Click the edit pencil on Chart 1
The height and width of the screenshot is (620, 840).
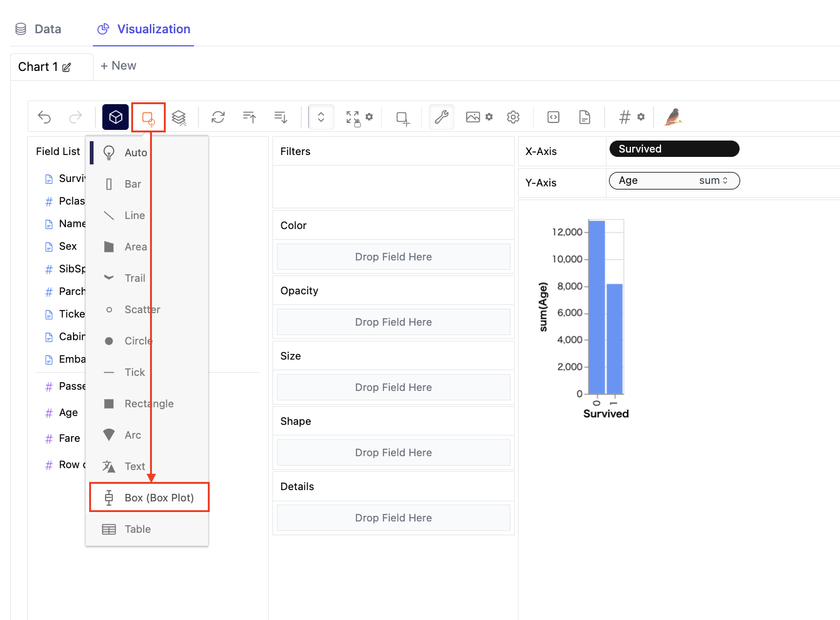tap(67, 67)
